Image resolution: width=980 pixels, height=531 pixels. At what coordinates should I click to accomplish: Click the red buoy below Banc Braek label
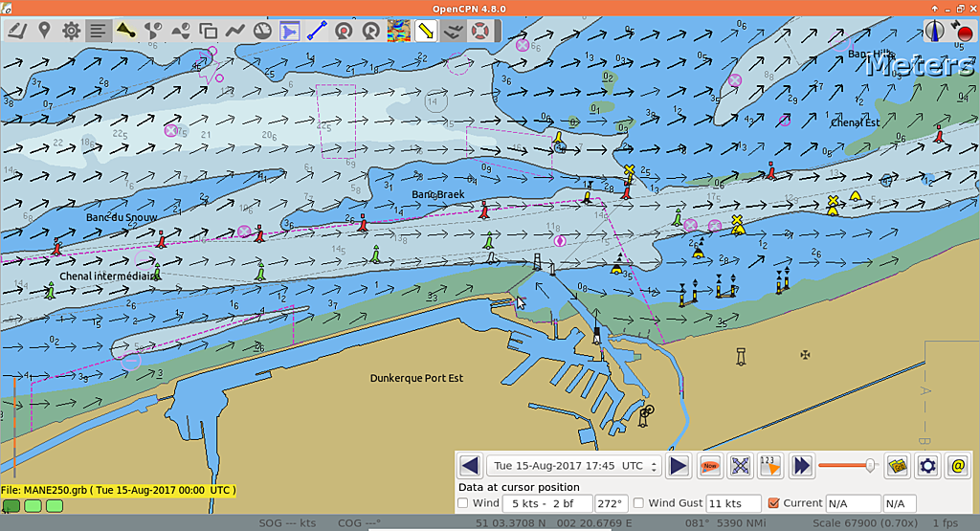[484, 210]
